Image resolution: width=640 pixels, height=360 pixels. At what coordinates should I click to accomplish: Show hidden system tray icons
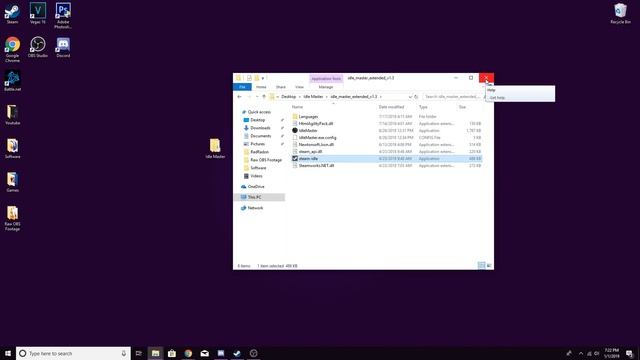[x=581, y=353]
